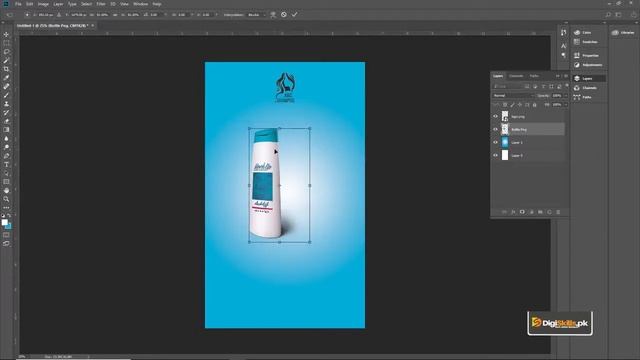The height and width of the screenshot is (360, 640).
Task: Hide the Layer 0 layer
Action: coord(496,156)
